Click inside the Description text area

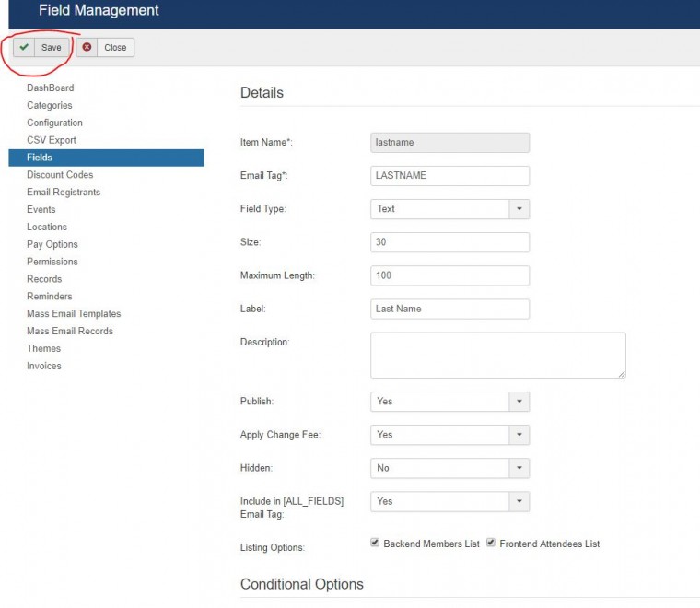coord(497,356)
